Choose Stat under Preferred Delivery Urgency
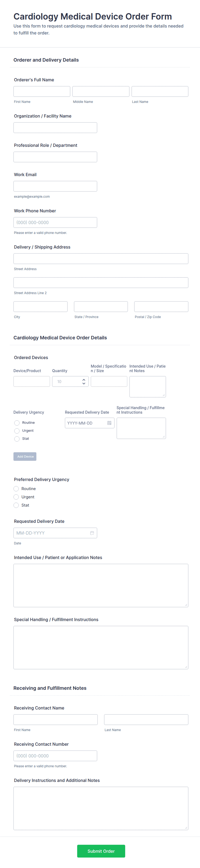 pyautogui.click(x=16, y=505)
